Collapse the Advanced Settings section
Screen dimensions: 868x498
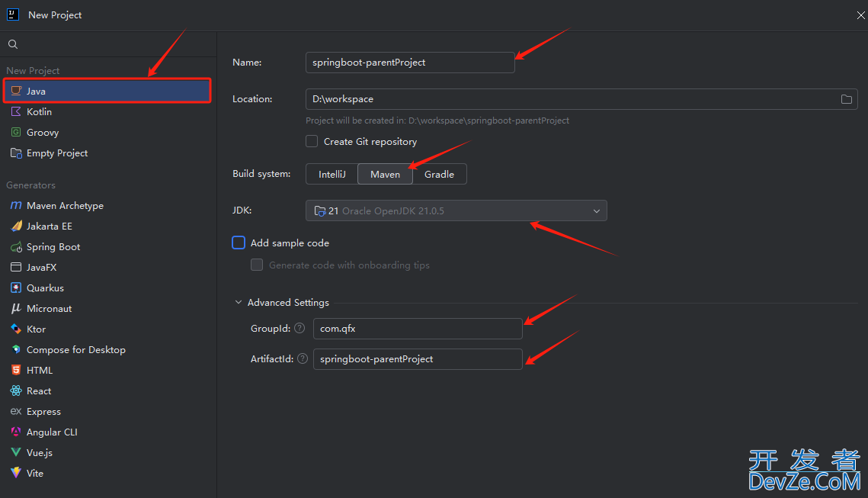point(239,303)
